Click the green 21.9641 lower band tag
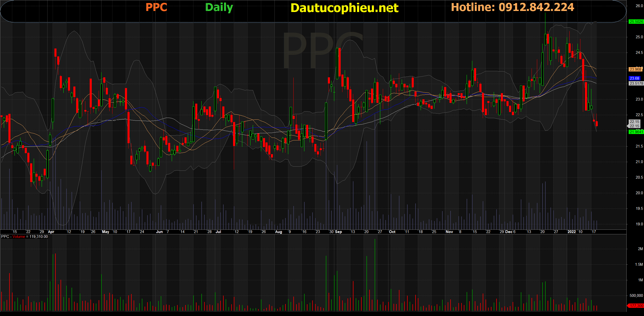Image resolution: width=644 pixels, height=316 pixels. 636,132
